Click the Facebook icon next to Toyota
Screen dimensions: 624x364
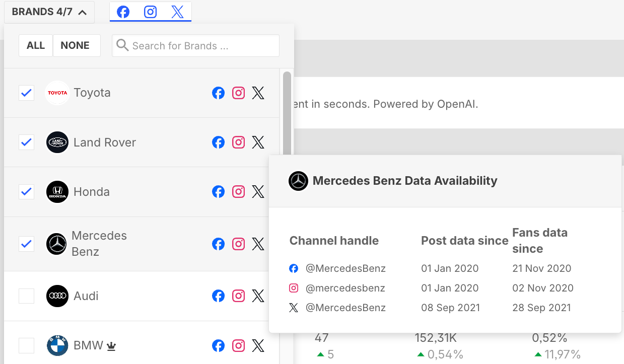[x=218, y=93]
